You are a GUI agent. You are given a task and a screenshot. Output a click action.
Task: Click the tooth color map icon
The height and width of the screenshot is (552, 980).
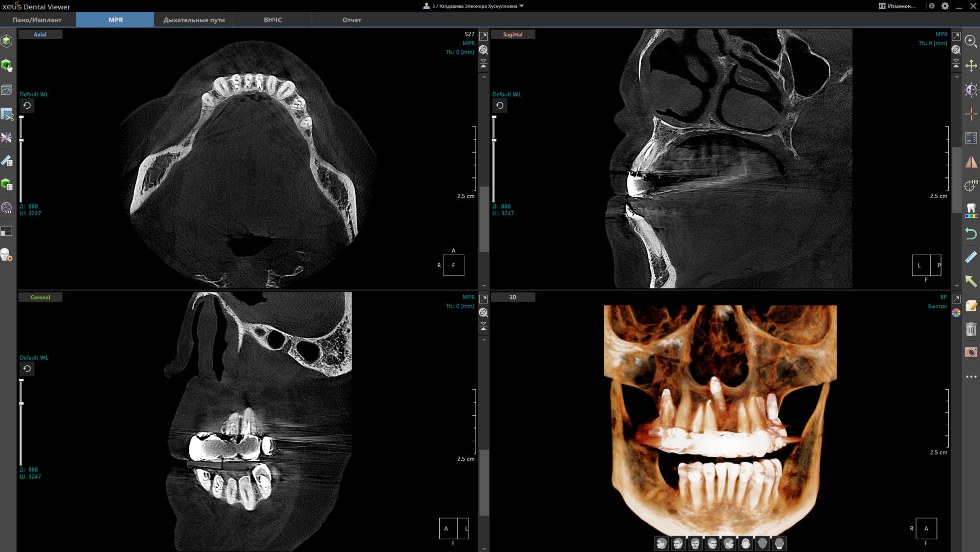tap(971, 210)
